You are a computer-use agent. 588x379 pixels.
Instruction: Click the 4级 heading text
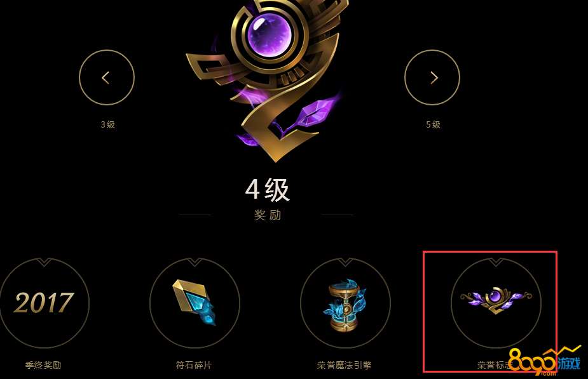point(268,189)
